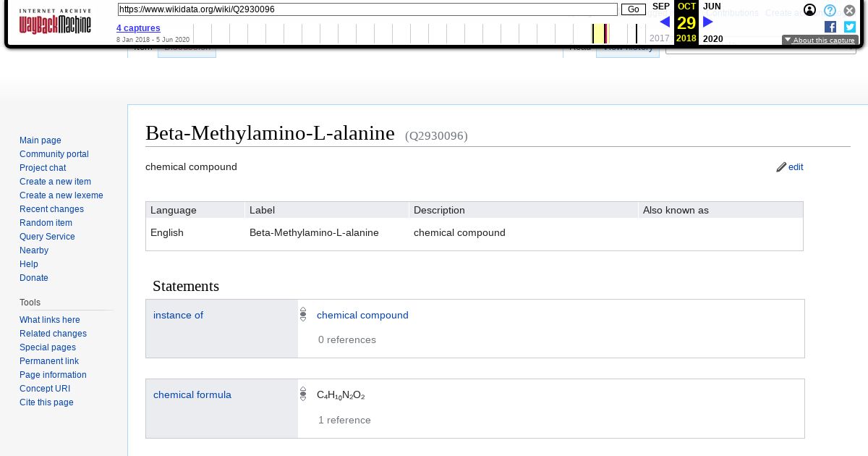868x456 pixels.
Task: Select year 2020 in timeline
Action: (713, 39)
